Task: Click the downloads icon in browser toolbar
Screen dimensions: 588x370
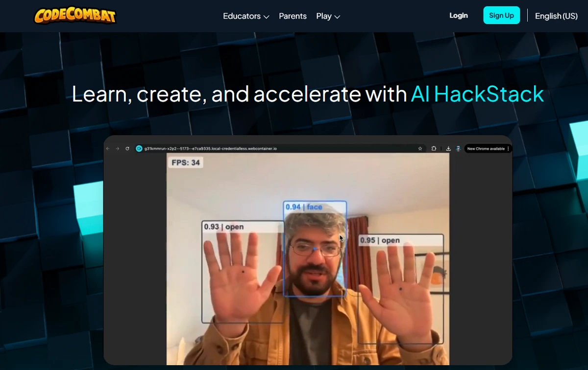Action: [x=448, y=149]
